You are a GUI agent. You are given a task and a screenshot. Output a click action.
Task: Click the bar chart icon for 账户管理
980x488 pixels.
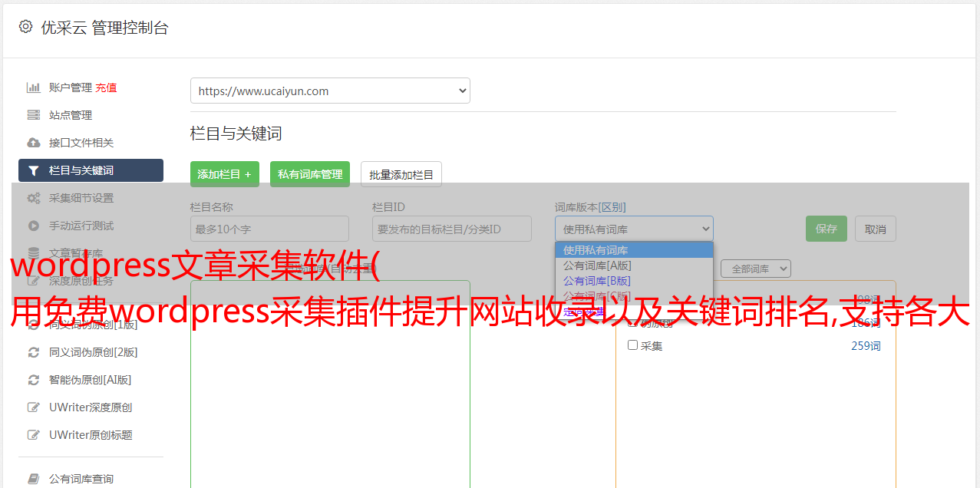(34, 87)
